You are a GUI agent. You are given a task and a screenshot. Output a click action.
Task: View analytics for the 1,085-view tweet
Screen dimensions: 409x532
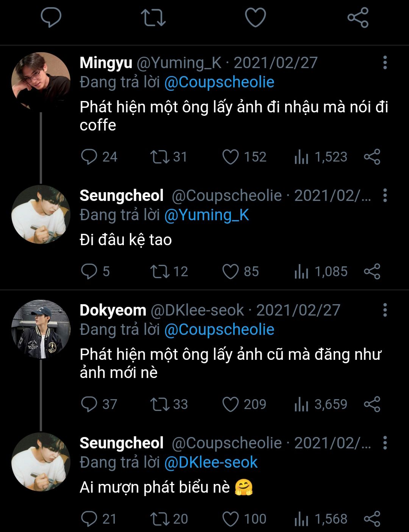tap(301, 272)
